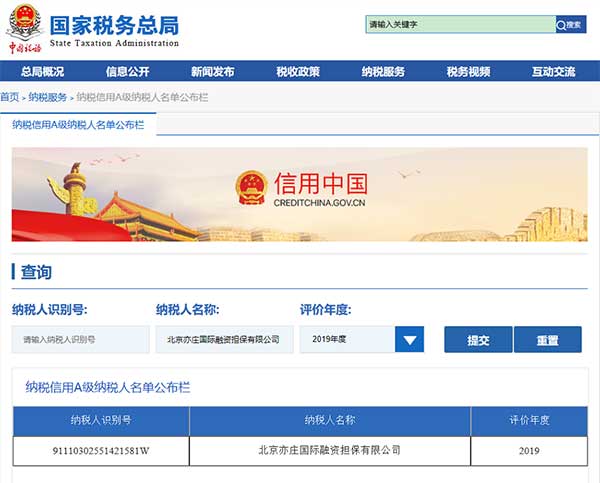
Task: Click the 纳税人名称 table column header
Action: click(x=330, y=421)
